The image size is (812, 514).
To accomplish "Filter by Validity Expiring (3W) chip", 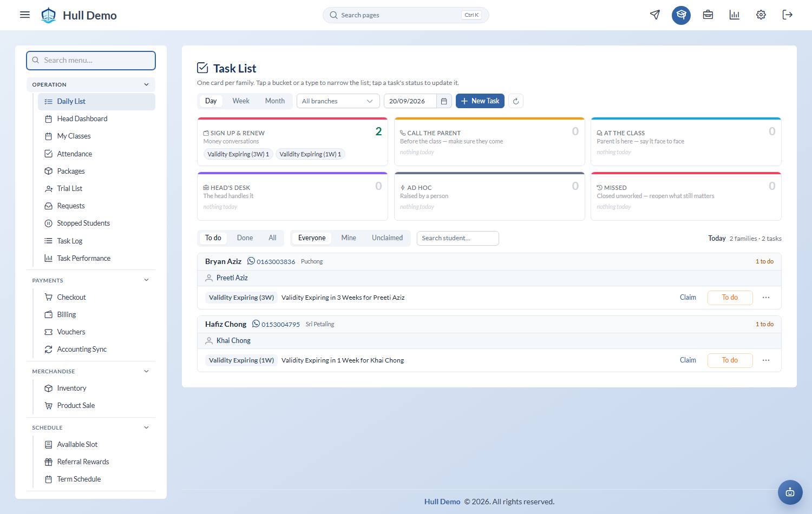I will (x=238, y=154).
